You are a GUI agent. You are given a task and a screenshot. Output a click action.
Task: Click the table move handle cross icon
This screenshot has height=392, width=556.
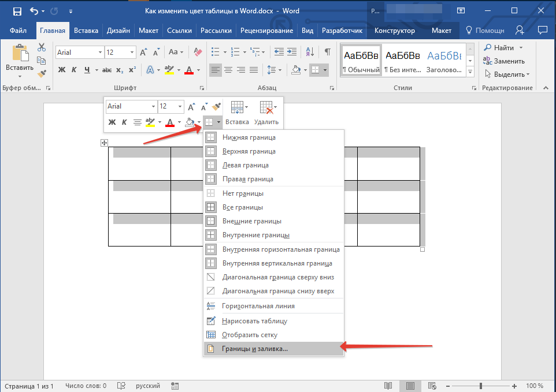[x=104, y=143]
